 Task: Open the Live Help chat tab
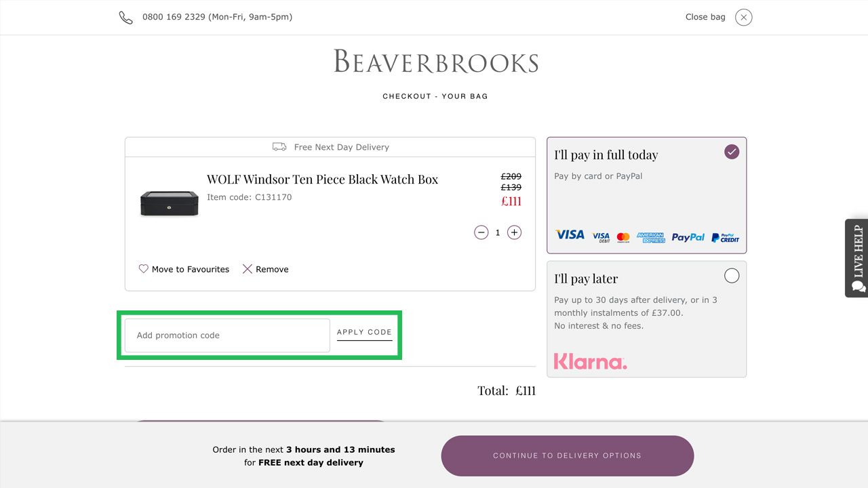tap(856, 258)
